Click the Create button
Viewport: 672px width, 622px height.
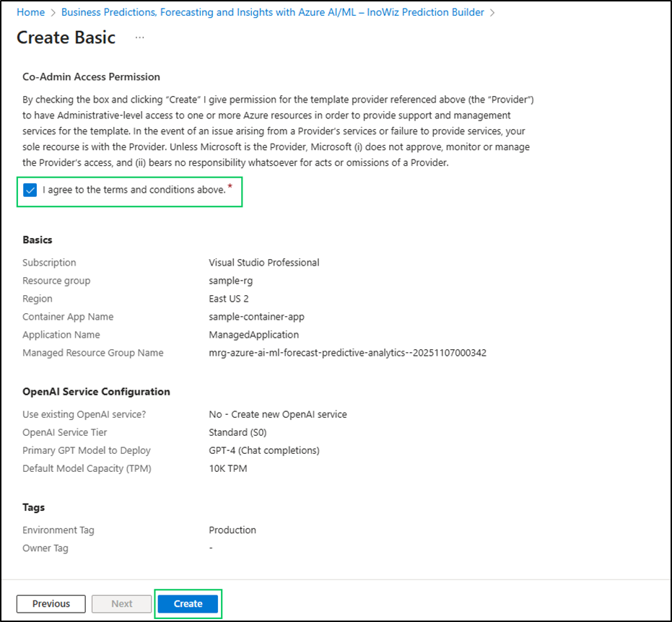click(188, 603)
